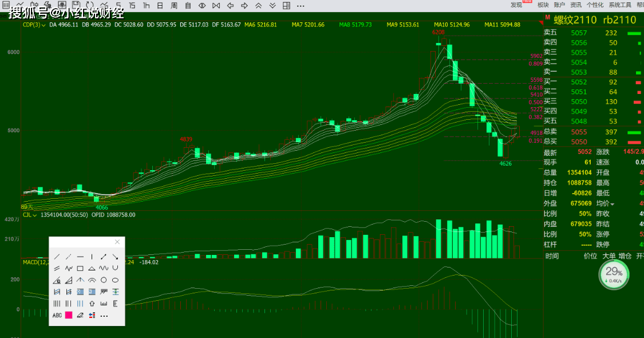Switch to weekly (周) K-line period
This screenshot has width=644, height=338.
pos(173,6)
